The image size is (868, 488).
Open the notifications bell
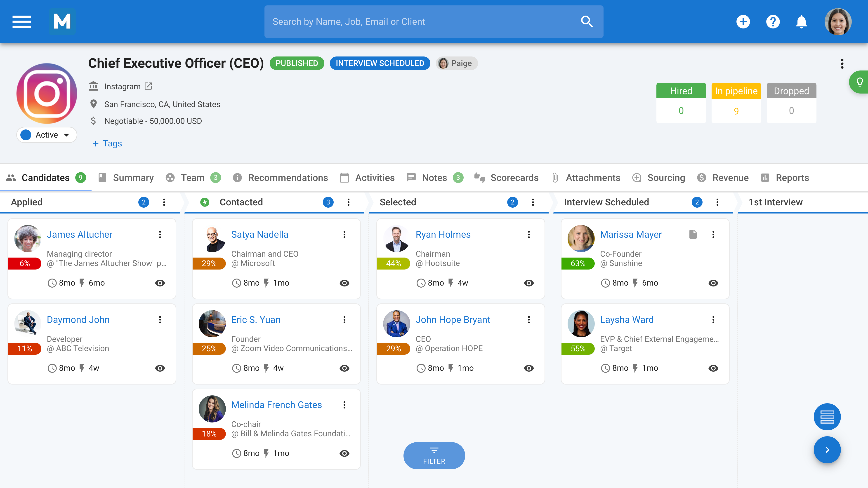[801, 21]
